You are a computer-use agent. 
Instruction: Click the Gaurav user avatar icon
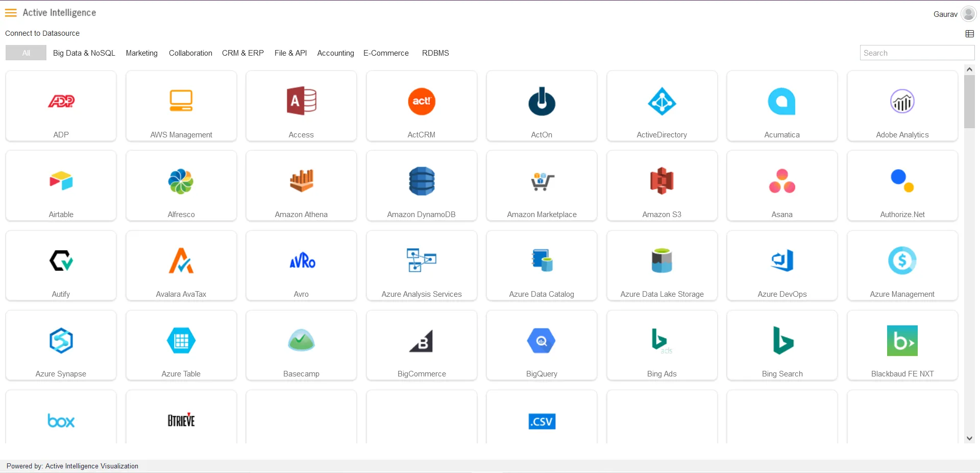click(x=968, y=14)
